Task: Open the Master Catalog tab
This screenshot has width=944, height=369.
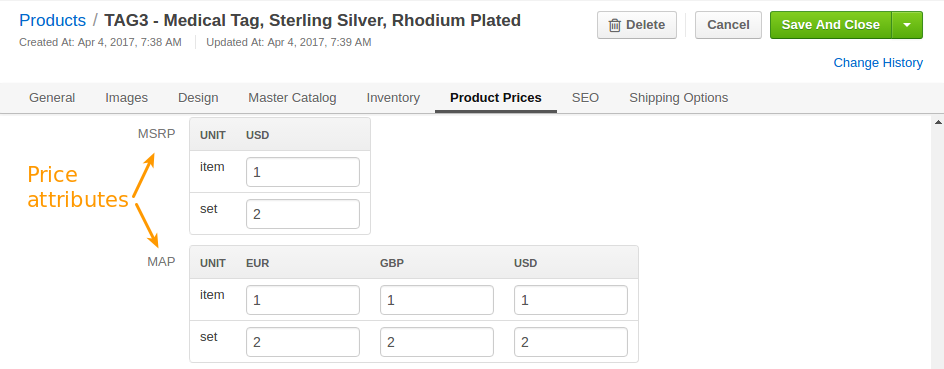Action: point(293,98)
